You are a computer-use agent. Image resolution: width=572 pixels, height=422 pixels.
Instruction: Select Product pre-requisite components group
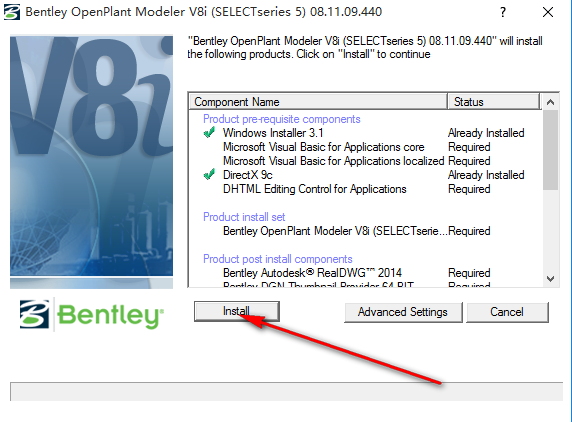coord(282,119)
